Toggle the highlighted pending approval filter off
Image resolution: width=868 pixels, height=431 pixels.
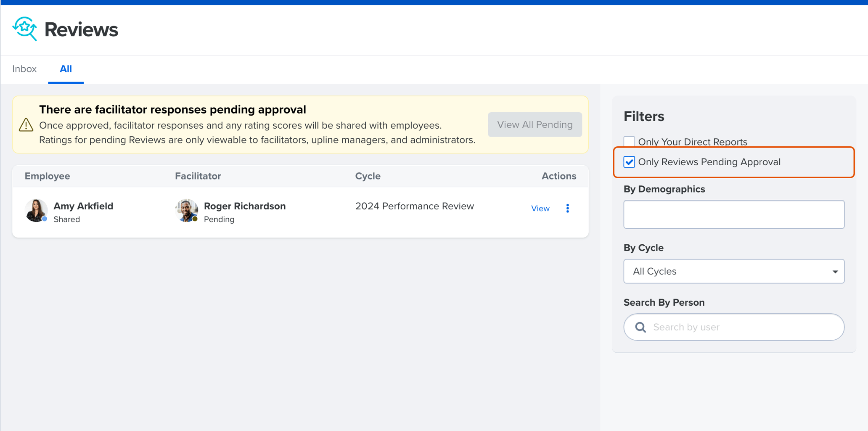[629, 162]
